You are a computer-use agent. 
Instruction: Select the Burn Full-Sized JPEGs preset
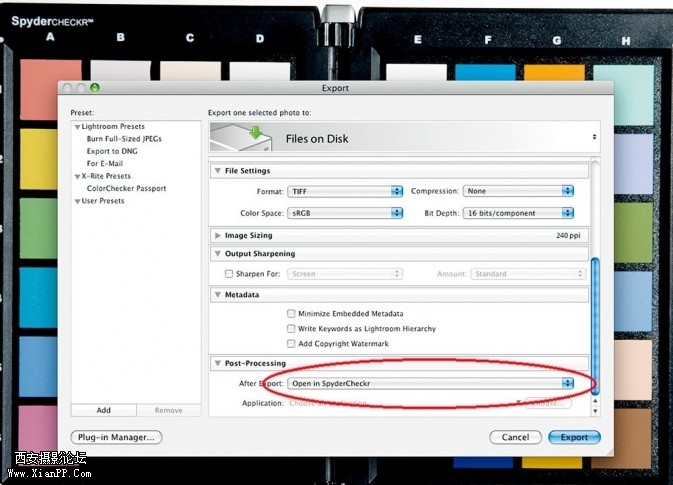click(124, 139)
